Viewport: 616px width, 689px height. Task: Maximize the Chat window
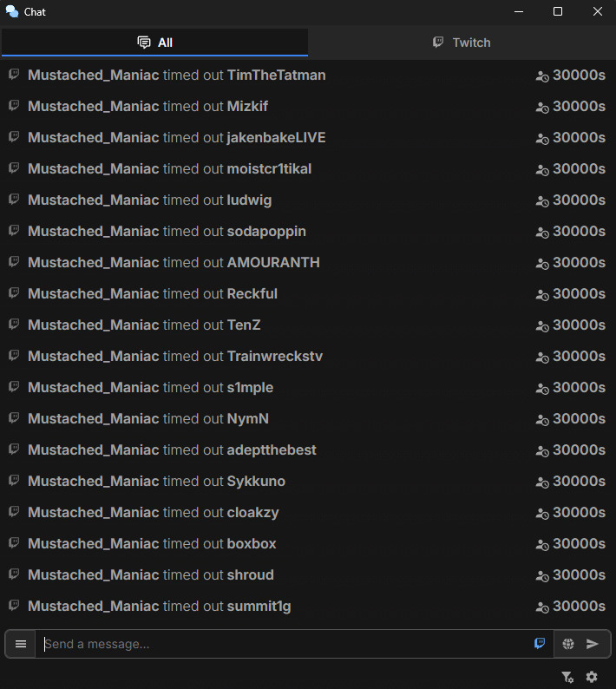pos(558,11)
